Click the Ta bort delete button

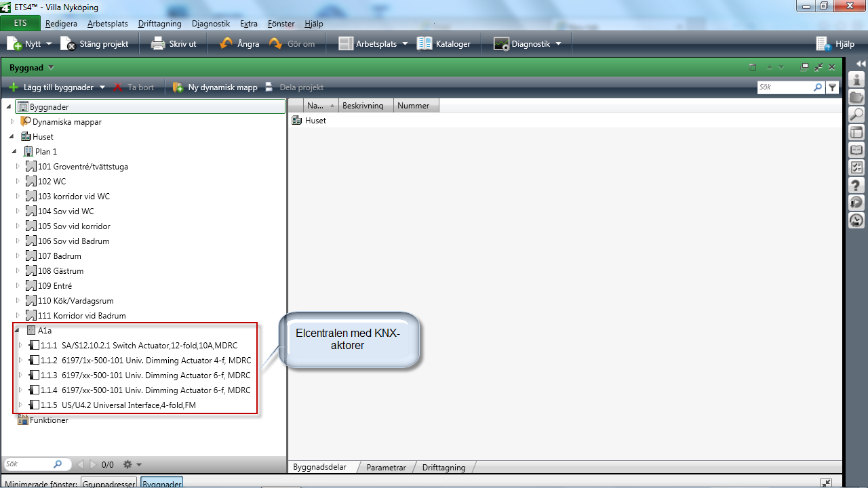click(134, 87)
